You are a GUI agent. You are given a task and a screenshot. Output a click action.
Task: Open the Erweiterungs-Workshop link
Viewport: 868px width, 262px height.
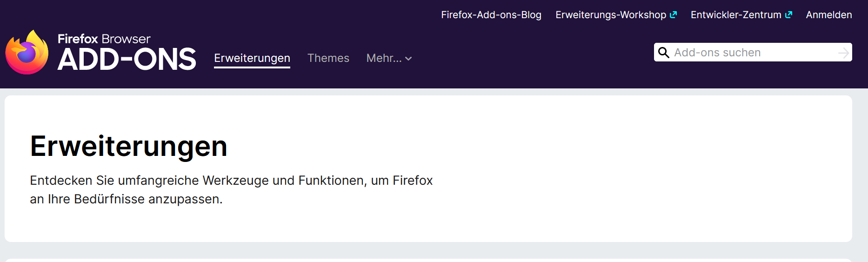pos(611,15)
